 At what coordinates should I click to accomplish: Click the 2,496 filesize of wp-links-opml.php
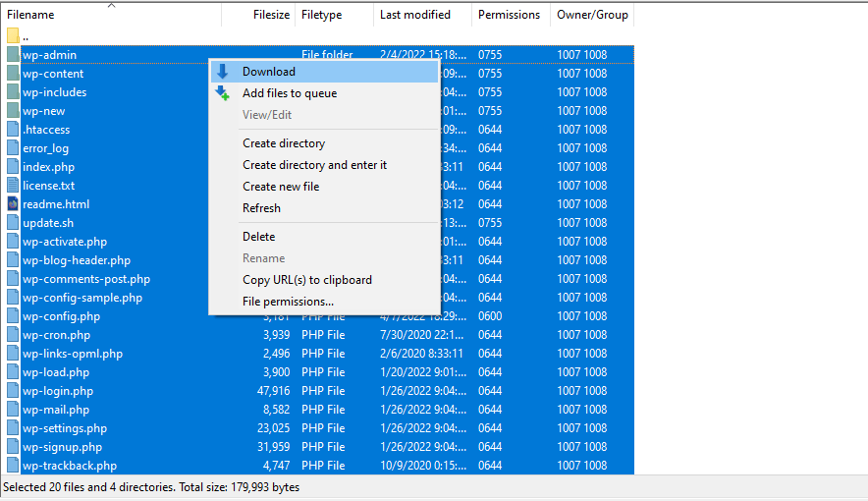tap(276, 354)
